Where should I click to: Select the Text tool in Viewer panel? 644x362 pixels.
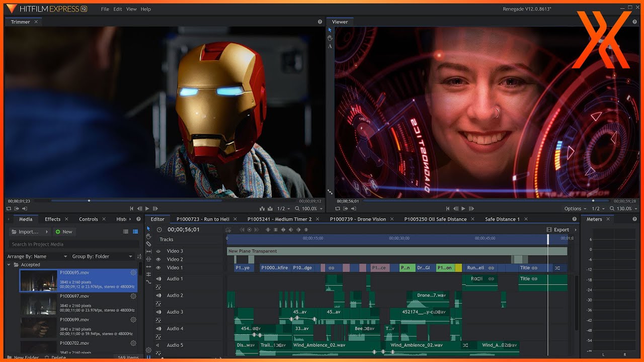(330, 46)
